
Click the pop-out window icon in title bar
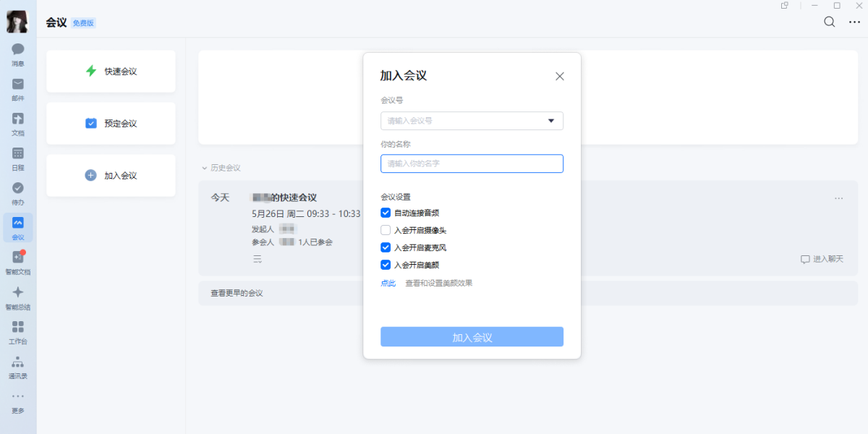[x=785, y=5]
